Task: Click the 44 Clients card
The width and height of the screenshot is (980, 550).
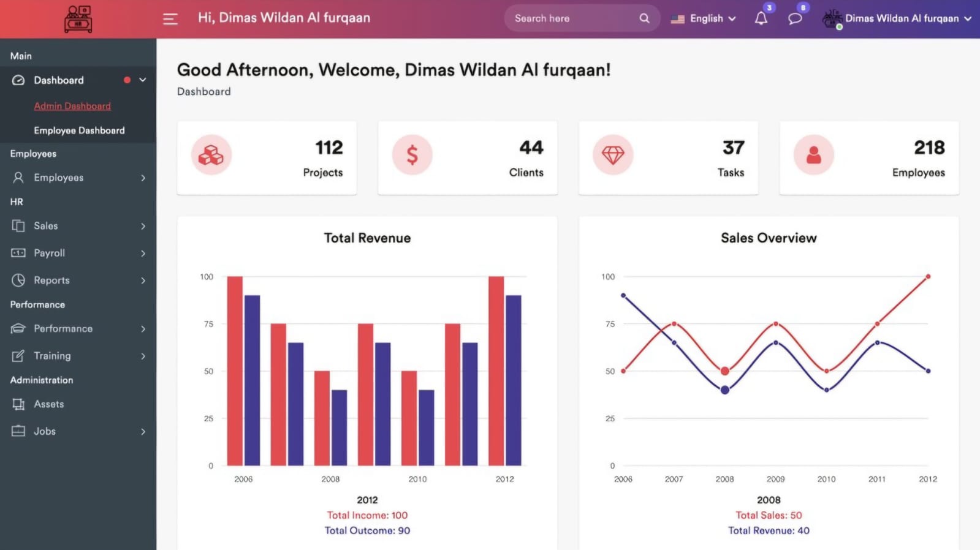Action: coord(468,158)
